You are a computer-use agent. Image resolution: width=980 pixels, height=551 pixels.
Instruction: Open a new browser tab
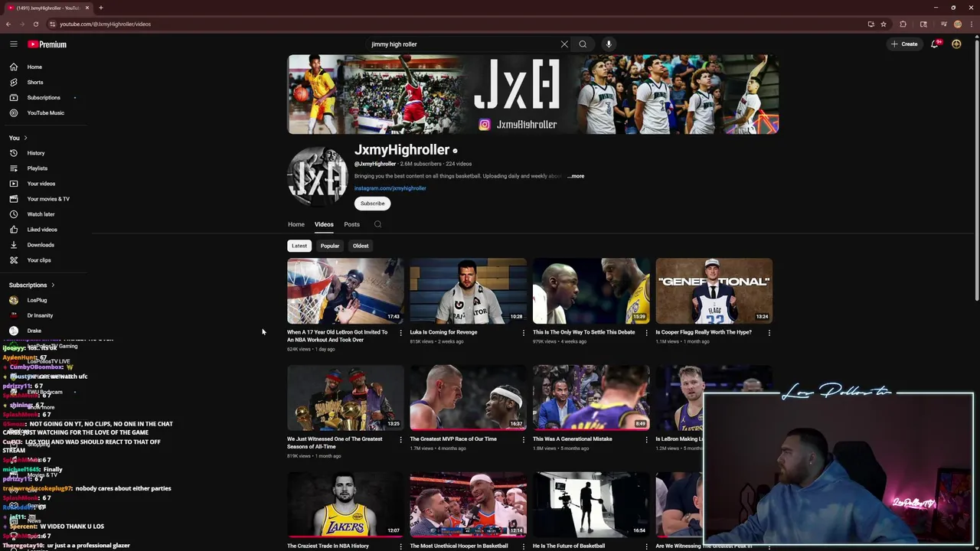click(x=101, y=8)
